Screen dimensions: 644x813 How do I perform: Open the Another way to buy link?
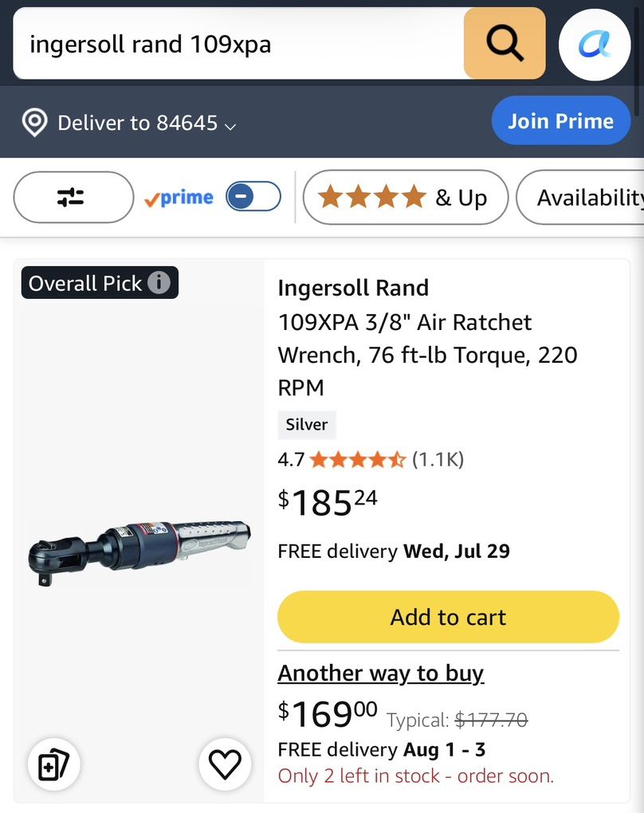tap(381, 674)
